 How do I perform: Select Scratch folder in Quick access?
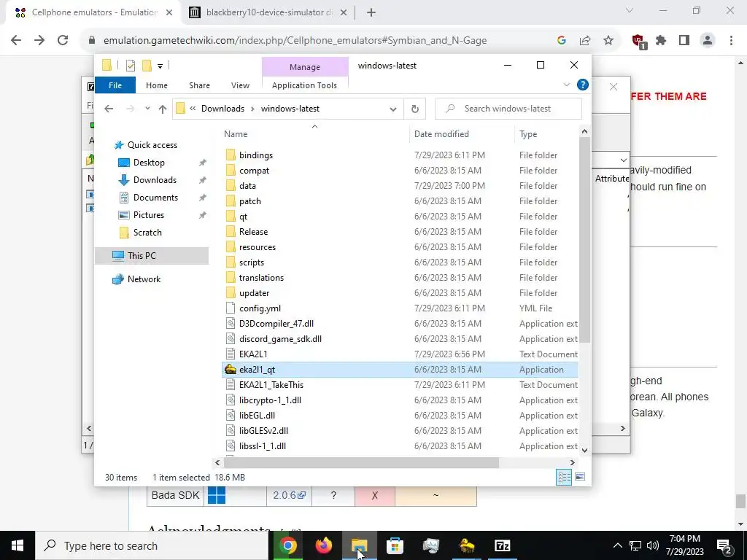pos(147,233)
